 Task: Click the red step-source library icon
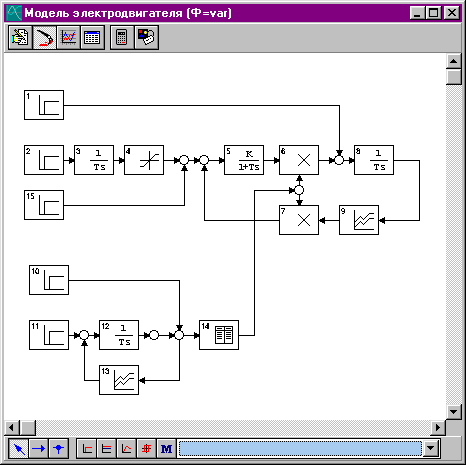coord(87,449)
